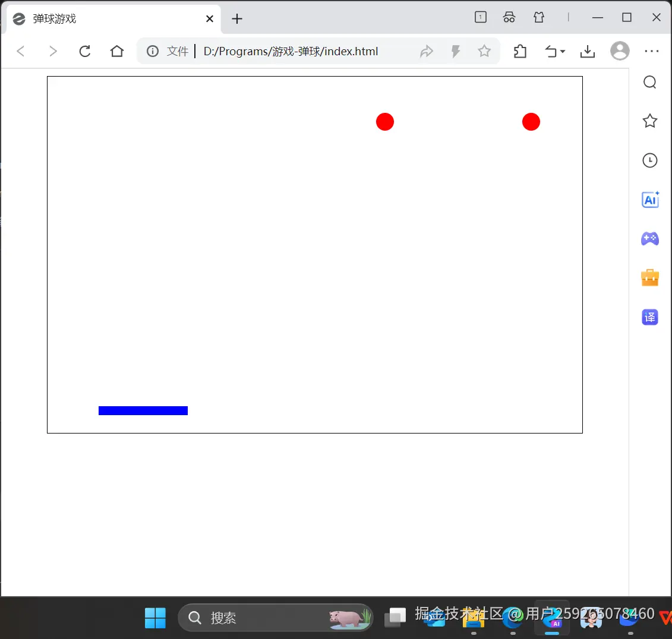
Task: Click the blue paddle in the game
Action: pos(143,411)
